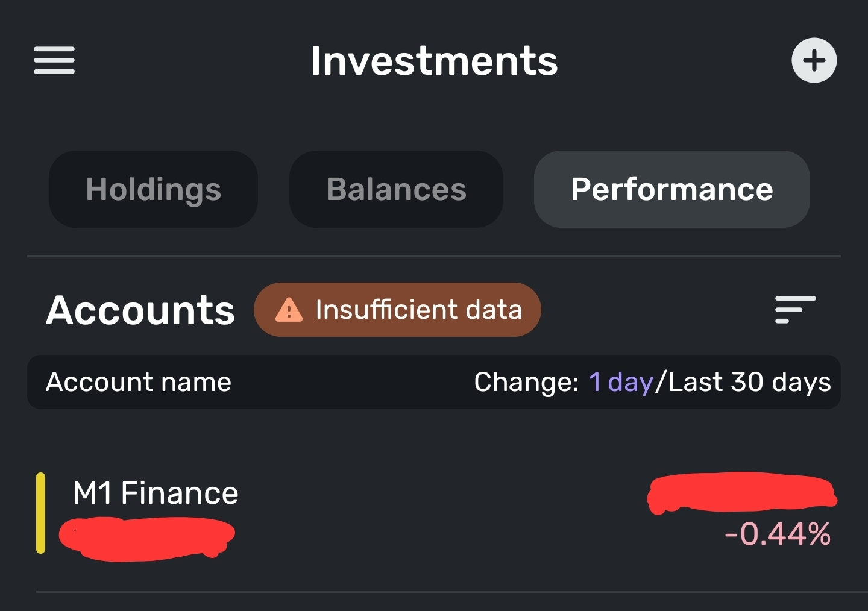Click the yellow M1 Finance color bar
This screenshot has height=611, width=868.
(40, 513)
